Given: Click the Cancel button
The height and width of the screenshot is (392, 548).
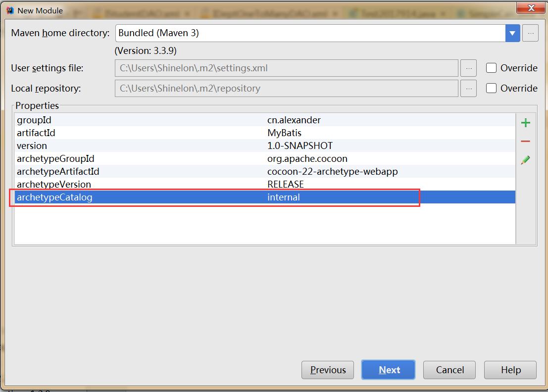Looking at the screenshot, I should click(x=449, y=370).
